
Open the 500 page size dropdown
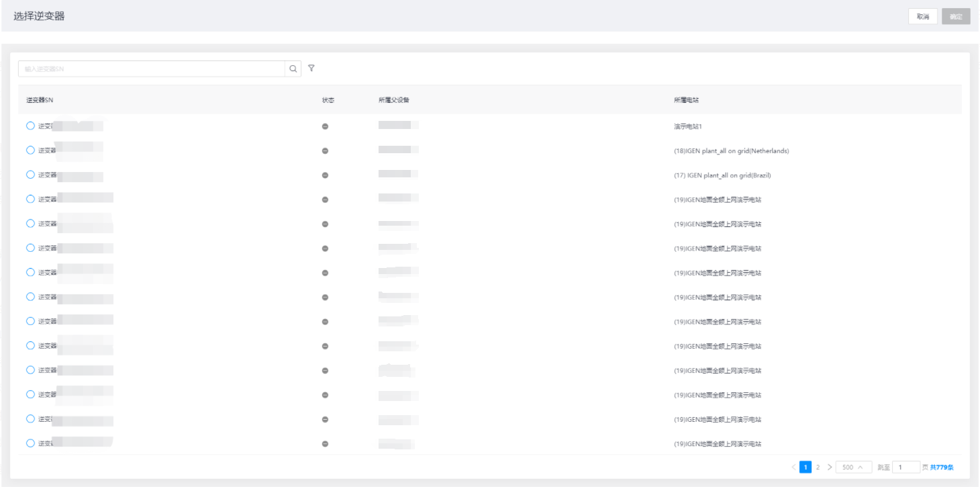pyautogui.click(x=853, y=467)
